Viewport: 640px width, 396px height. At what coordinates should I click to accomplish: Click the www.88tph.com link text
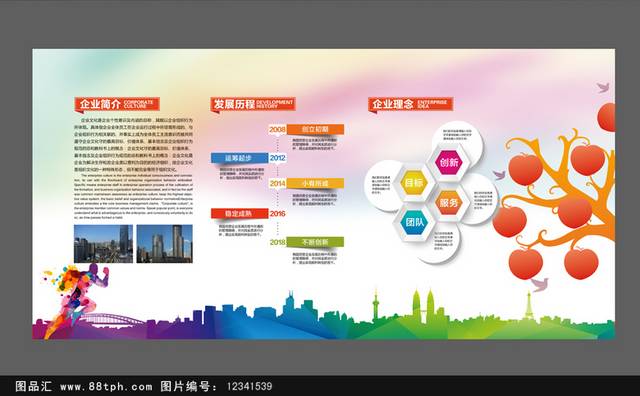pos(106,386)
